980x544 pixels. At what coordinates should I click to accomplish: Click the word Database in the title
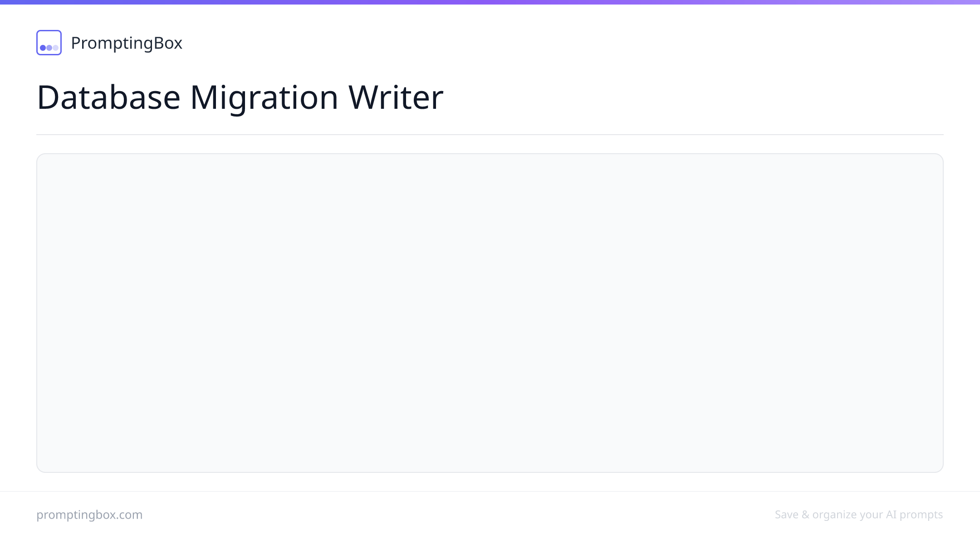pyautogui.click(x=109, y=97)
